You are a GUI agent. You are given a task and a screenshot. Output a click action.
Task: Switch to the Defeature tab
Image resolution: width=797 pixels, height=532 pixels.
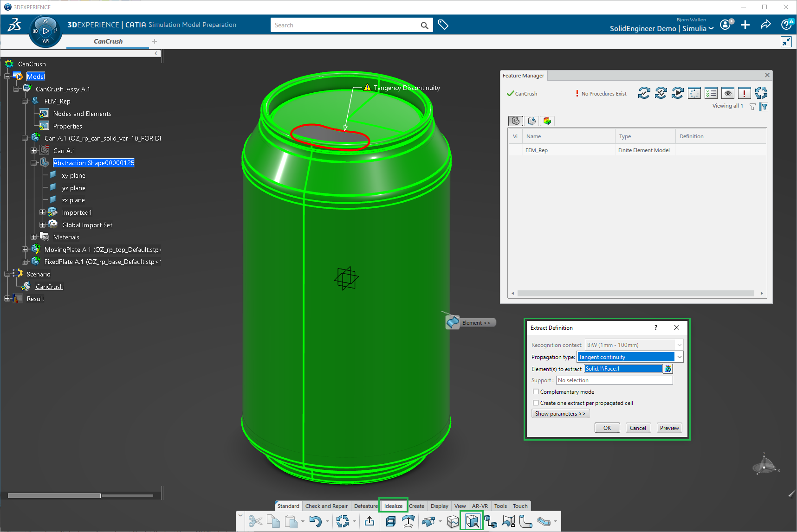[x=365, y=506]
